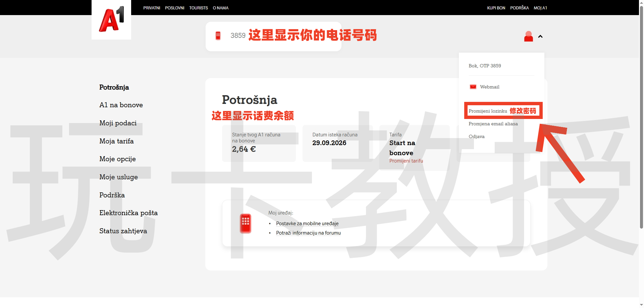Collapse the account menu via the chevron arrow
This screenshot has height=308, width=644.
(540, 36)
